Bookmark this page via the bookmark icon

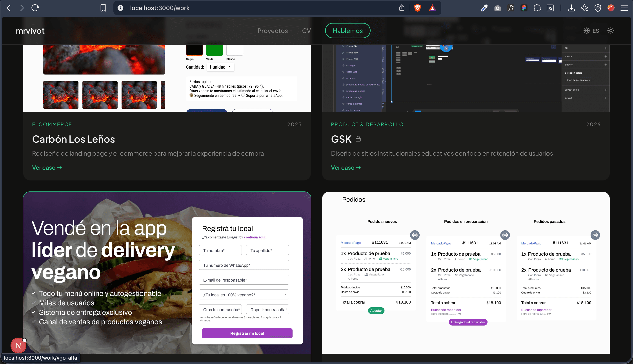[103, 8]
